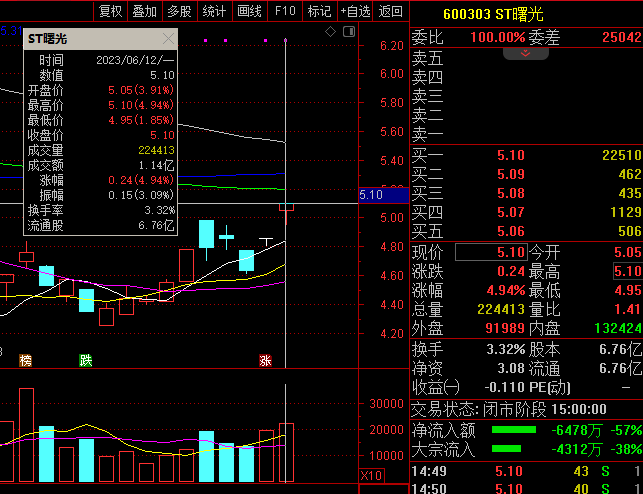Open the 叠加 overlay option
This screenshot has width=643, height=494.
pyautogui.click(x=145, y=11)
